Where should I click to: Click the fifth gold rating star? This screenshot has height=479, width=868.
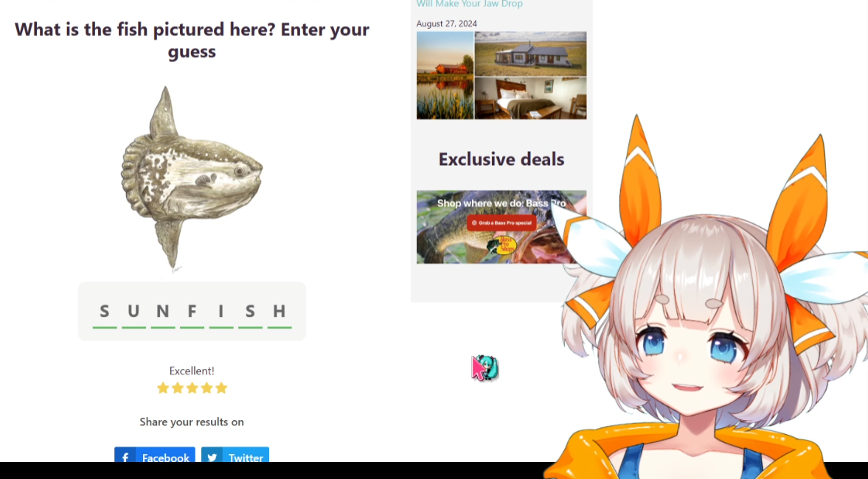(221, 388)
